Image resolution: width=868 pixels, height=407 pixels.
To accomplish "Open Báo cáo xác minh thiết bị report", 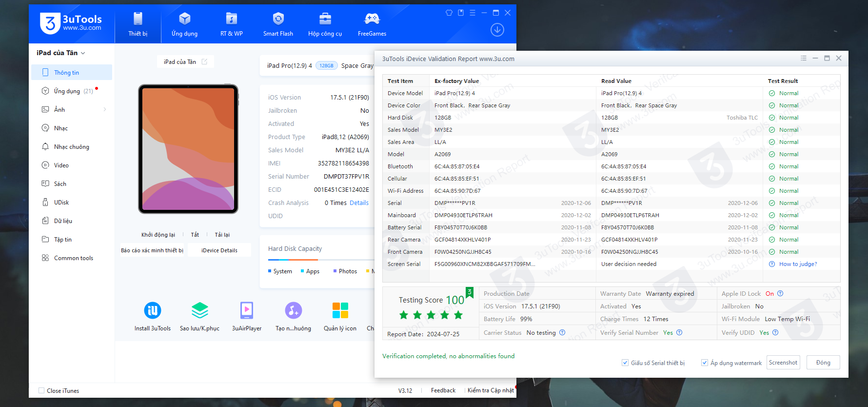I will [152, 250].
